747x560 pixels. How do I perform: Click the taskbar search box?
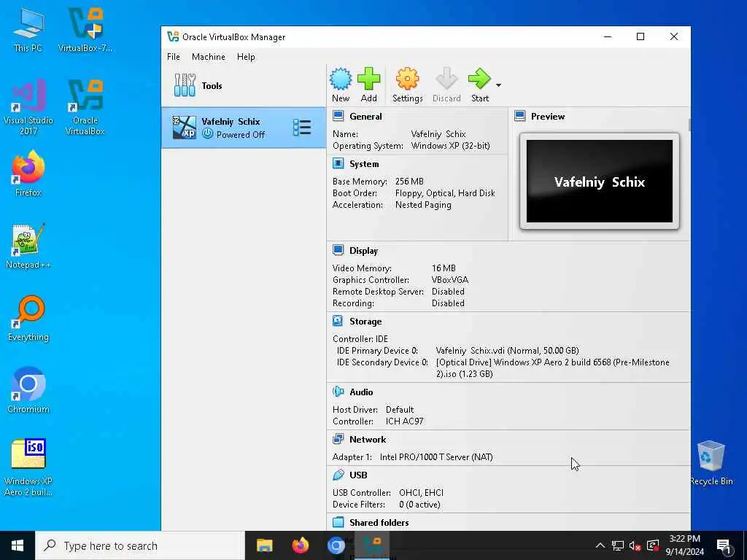point(139,545)
